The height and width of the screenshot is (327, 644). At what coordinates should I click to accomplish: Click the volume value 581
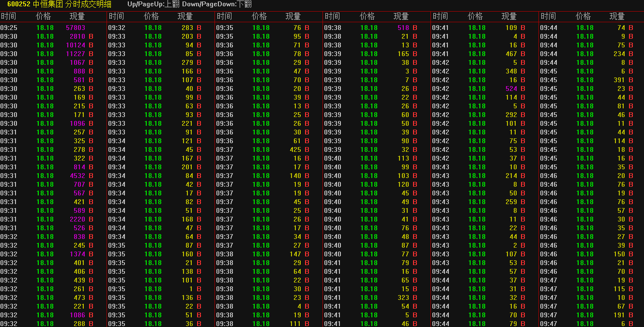click(x=79, y=80)
